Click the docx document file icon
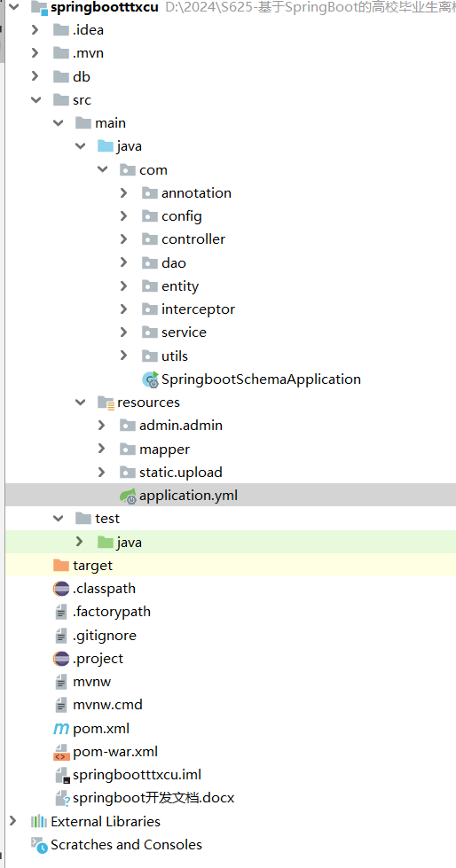456x868 pixels. coord(62,798)
